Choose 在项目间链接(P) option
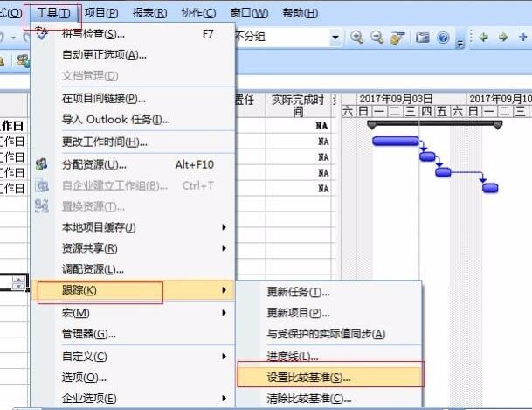Screen dimensions: 532x410 tap(133, 99)
